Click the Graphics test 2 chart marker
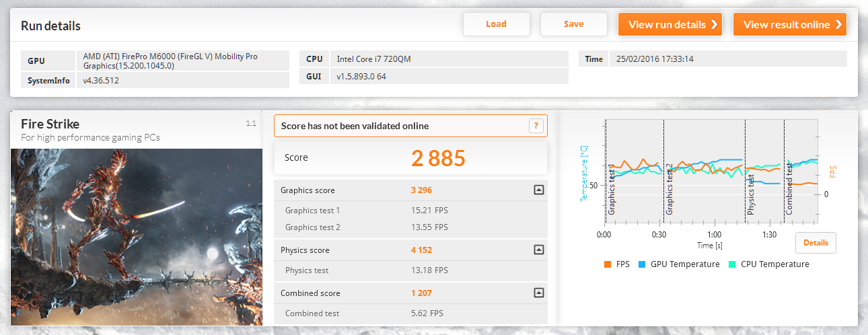 point(669,189)
